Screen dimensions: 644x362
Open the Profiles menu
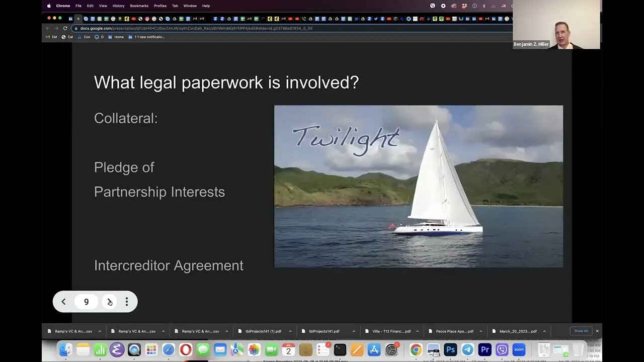(x=160, y=6)
